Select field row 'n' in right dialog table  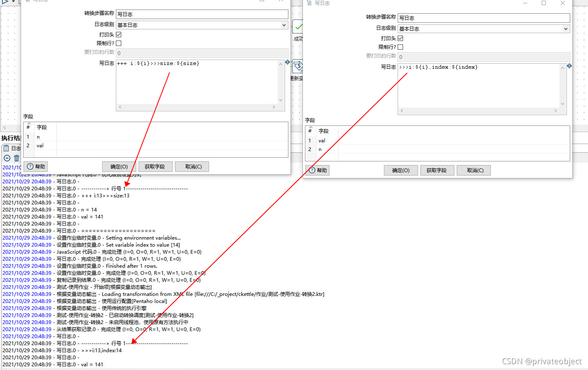(x=438, y=149)
